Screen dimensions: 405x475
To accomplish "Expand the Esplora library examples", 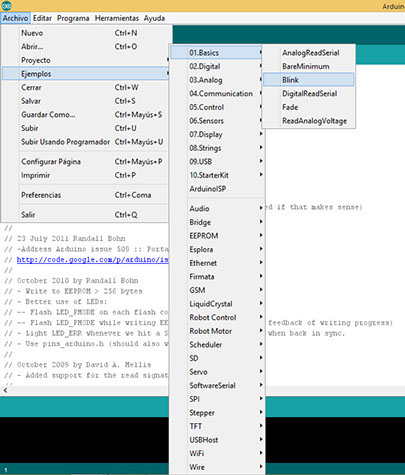I will pyautogui.click(x=217, y=250).
